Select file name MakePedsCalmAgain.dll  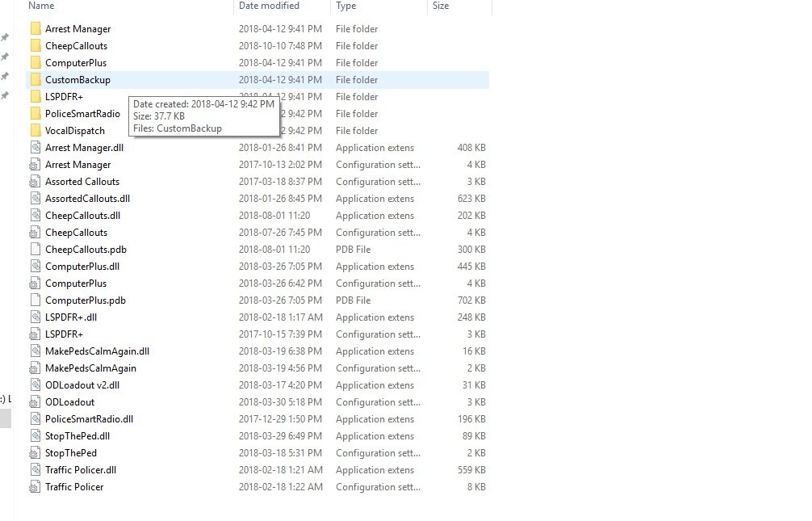coord(97,351)
